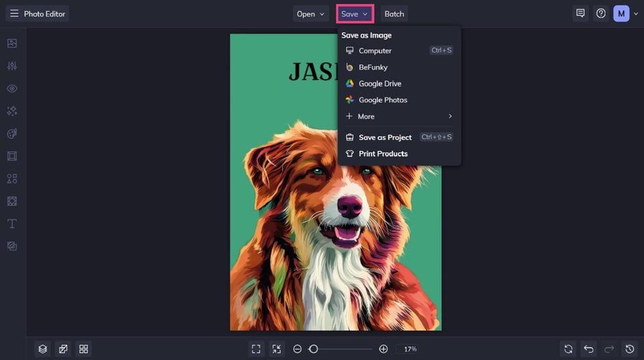Open the hamburger main menu
The width and height of the screenshot is (644, 360).
[x=14, y=14]
